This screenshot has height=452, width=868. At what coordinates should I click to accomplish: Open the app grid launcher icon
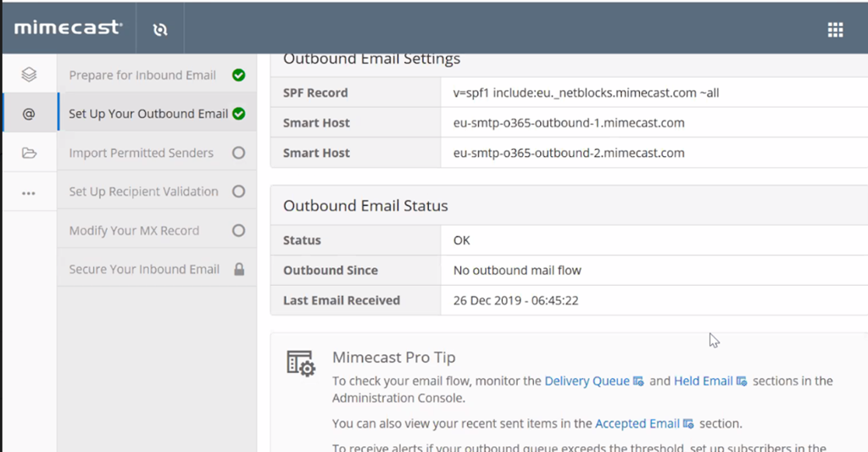click(835, 30)
